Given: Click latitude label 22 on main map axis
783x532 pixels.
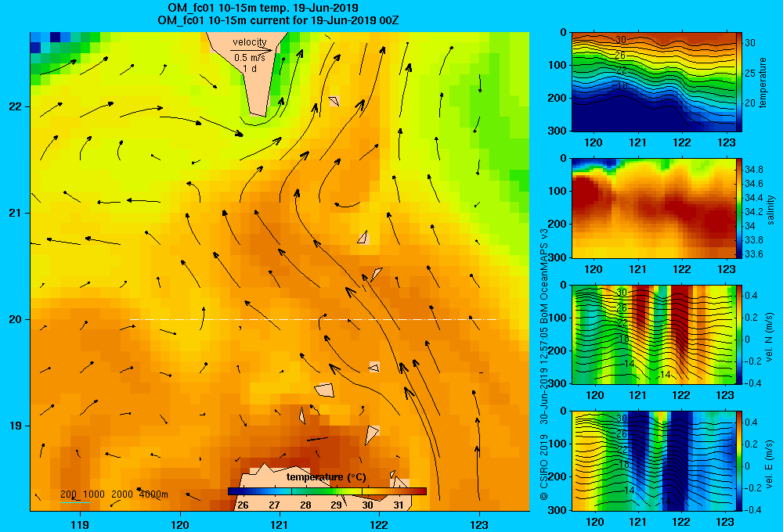Looking at the screenshot, I should pyautogui.click(x=15, y=106).
